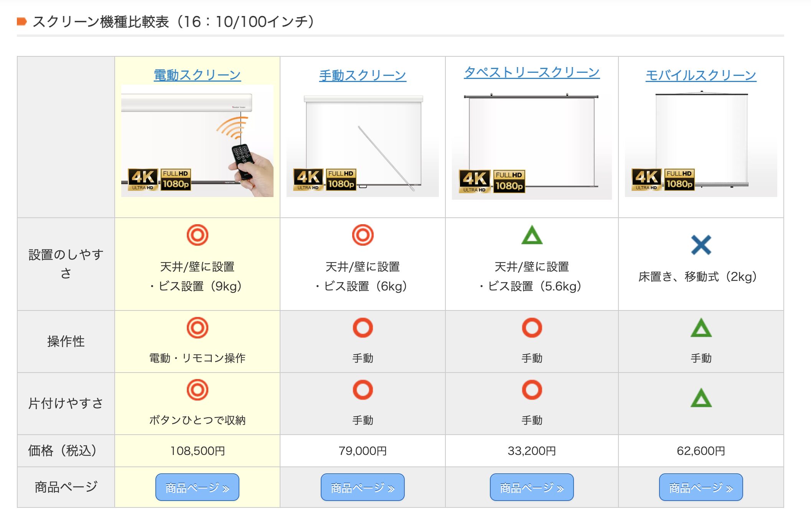
Task: Click the 商品ページ button under 電動スクリーン
Action: (x=197, y=487)
